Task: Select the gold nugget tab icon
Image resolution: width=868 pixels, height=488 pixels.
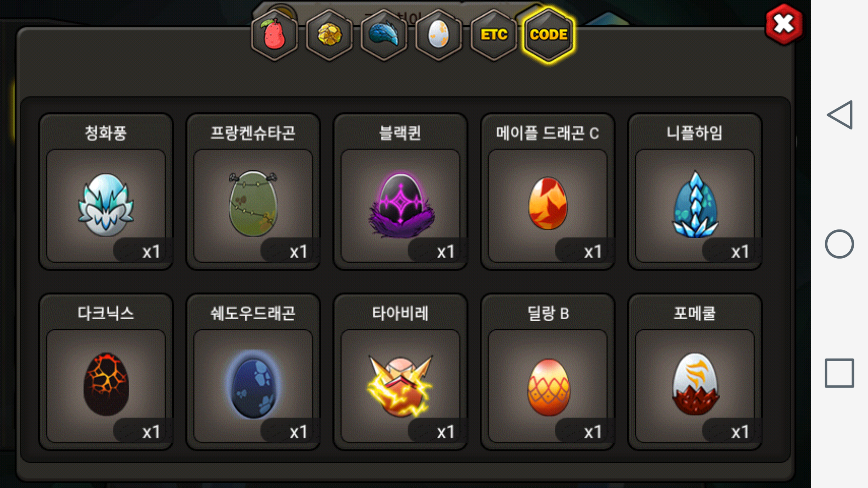Action: pyautogui.click(x=329, y=35)
